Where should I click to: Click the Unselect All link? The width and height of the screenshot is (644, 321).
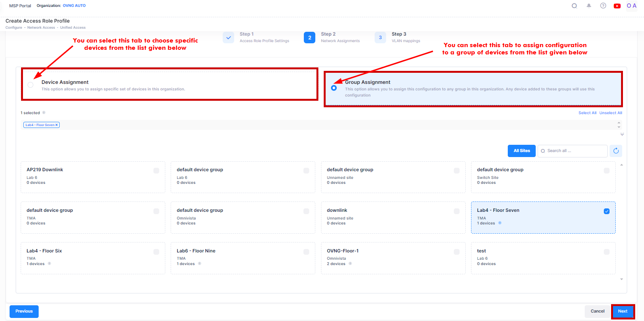click(610, 113)
